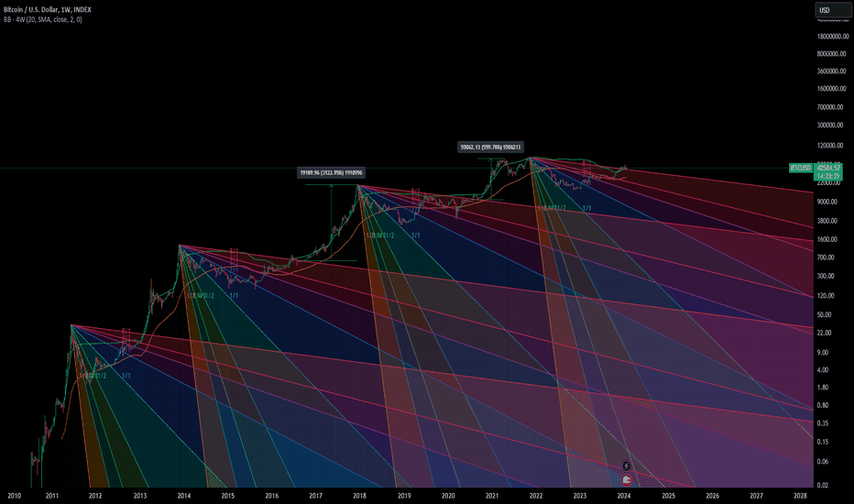Click the 0.02 price scale label
854x504 pixels.
[823, 486]
